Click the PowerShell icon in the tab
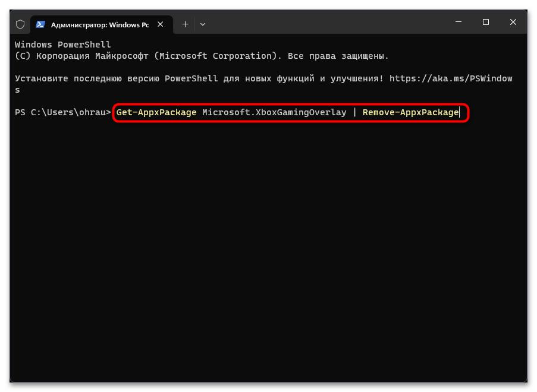This screenshot has width=537, height=392. pyautogui.click(x=40, y=24)
